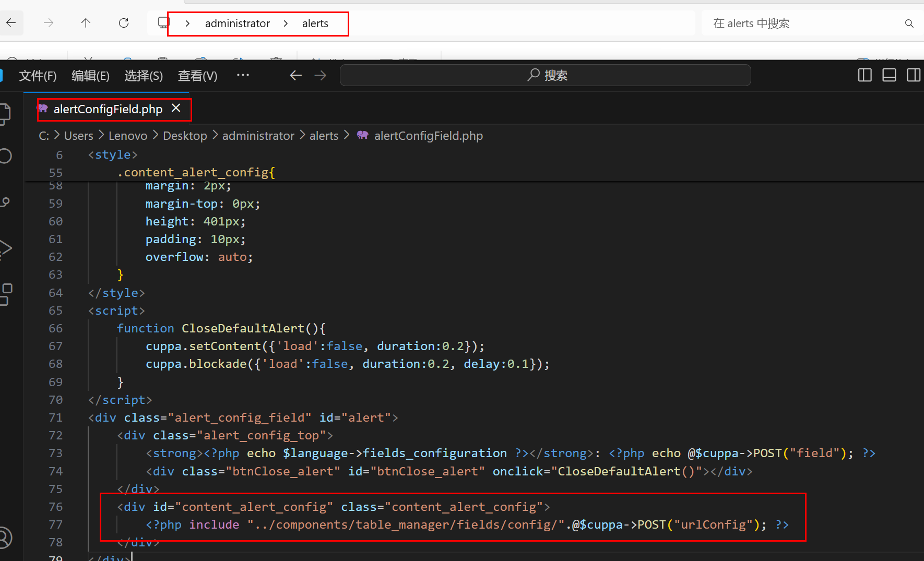924x561 pixels.
Task: Click alerts in editor breadcrumb
Action: [x=324, y=136]
